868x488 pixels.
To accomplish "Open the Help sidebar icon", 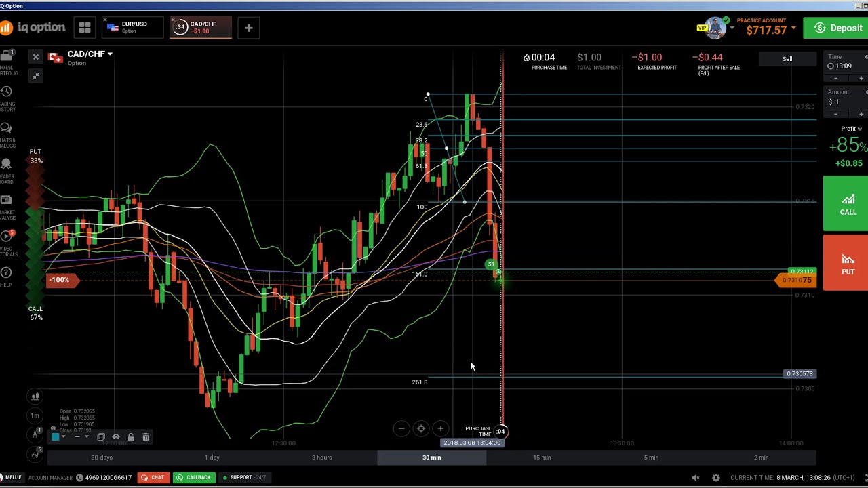I will coord(6,276).
